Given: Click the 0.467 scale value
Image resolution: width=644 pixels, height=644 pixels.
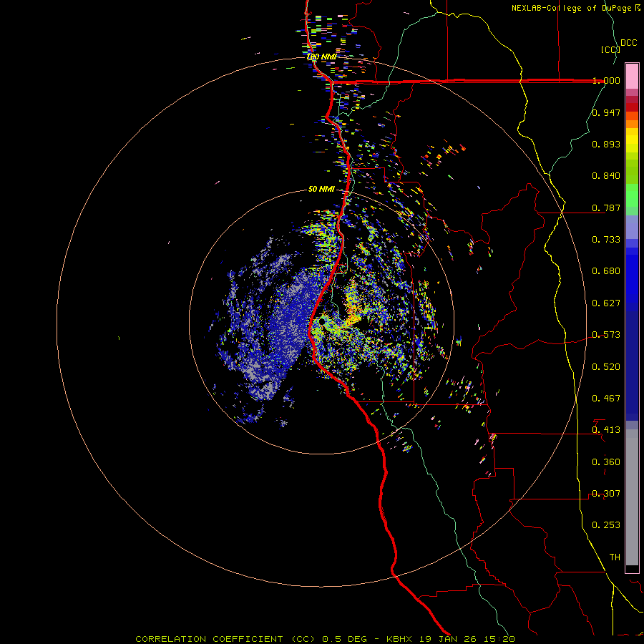Looking at the screenshot, I should 606,399.
